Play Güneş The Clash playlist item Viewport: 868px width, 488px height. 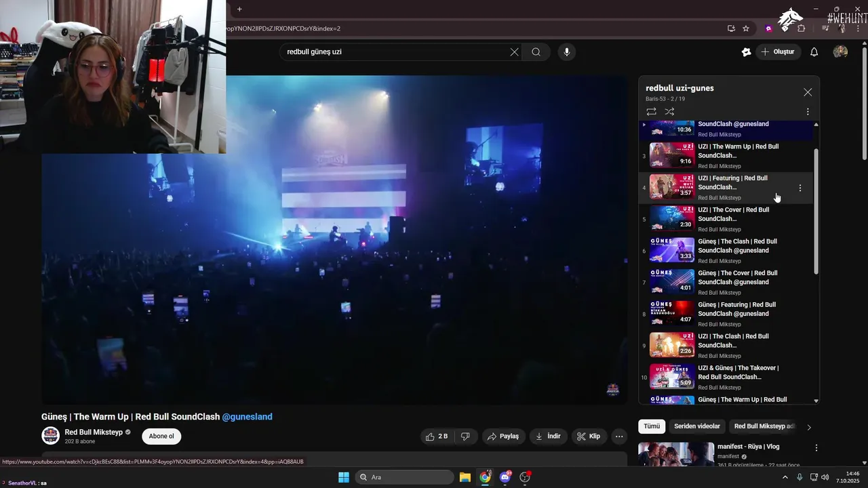727,251
